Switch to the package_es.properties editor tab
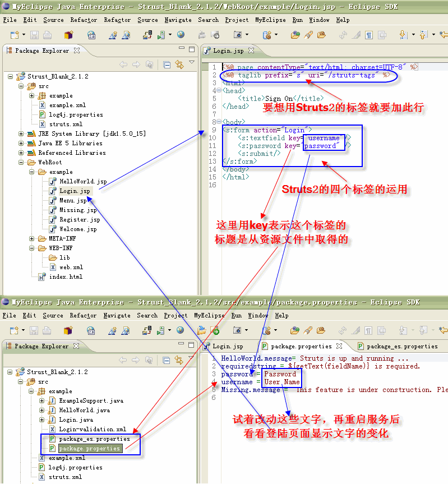The height and width of the screenshot is (484, 448). coord(398,347)
